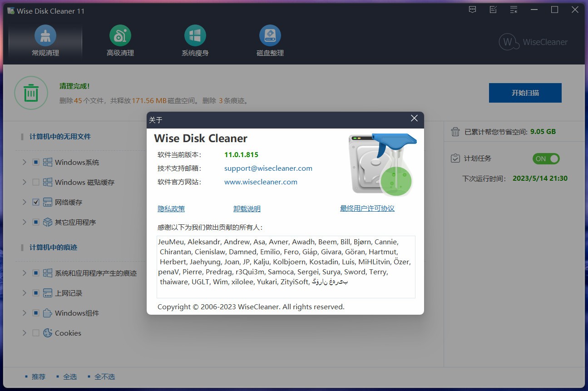Screen dimensions: 588x391
Task: Click the saved space trash icon
Action: click(455, 132)
